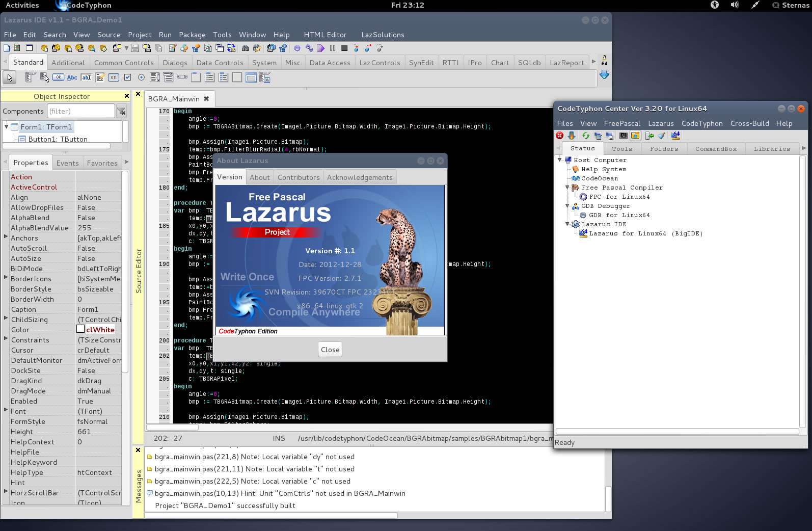Click the ComCtrls not used hint message
Viewport: 812px width, 531px height.
[280, 493]
